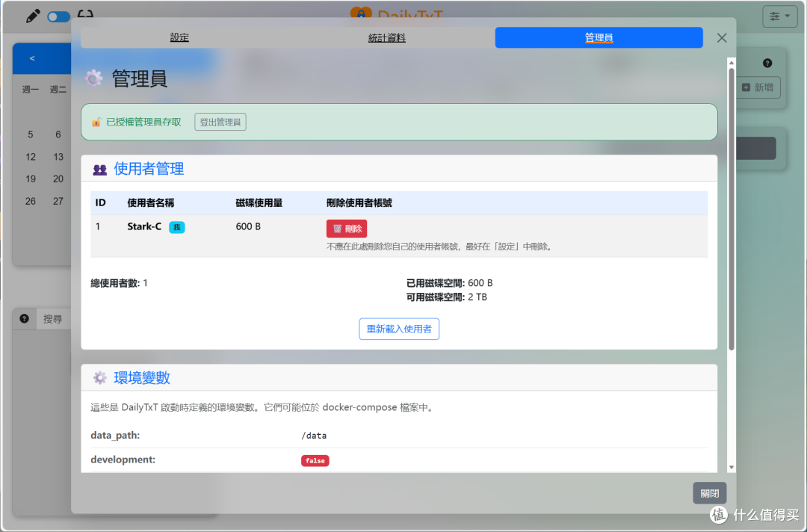Select calendar day 19

coord(31,179)
